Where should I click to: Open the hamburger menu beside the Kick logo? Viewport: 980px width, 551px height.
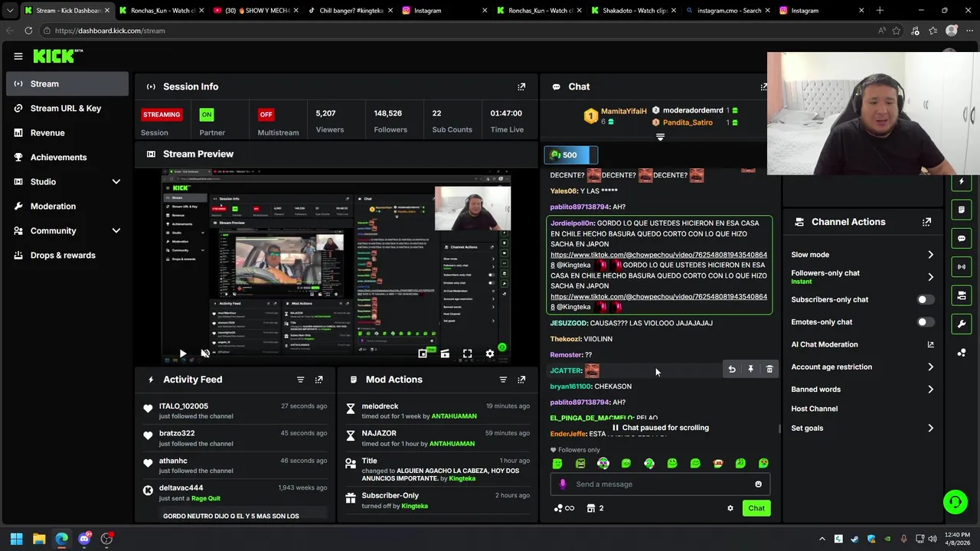point(18,56)
